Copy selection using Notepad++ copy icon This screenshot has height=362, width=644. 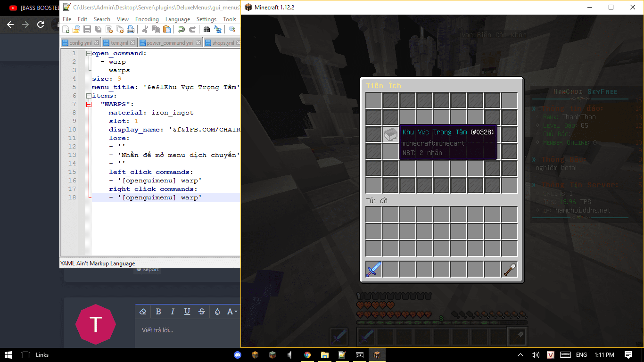156,30
